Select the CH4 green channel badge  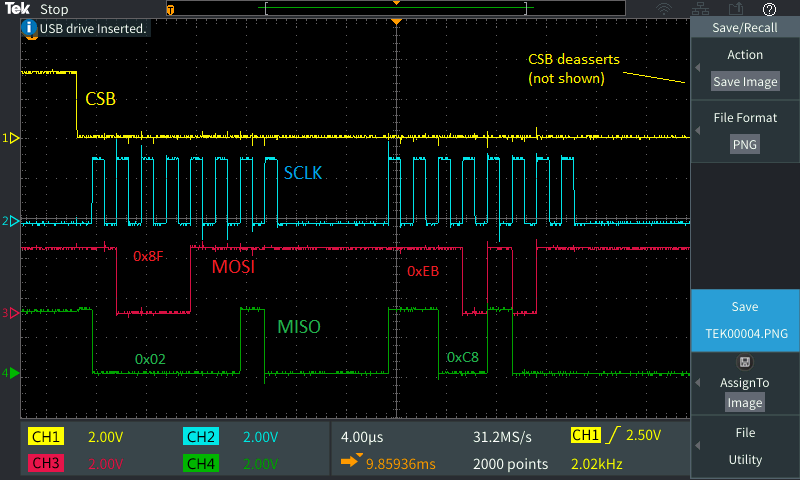[x=201, y=463]
